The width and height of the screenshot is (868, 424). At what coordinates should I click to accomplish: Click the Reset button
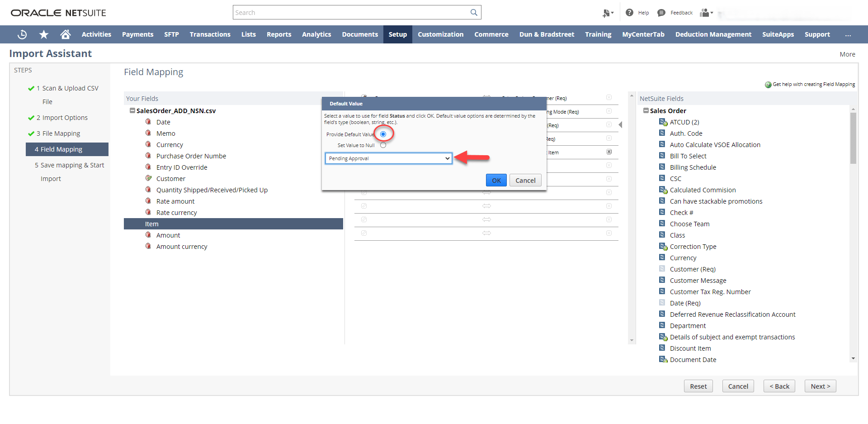tap(698, 386)
